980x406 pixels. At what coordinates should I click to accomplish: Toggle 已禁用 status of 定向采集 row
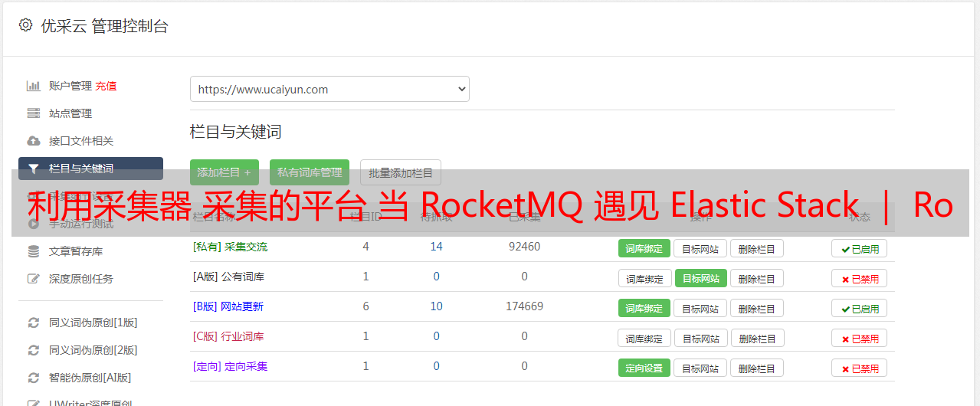(860, 368)
